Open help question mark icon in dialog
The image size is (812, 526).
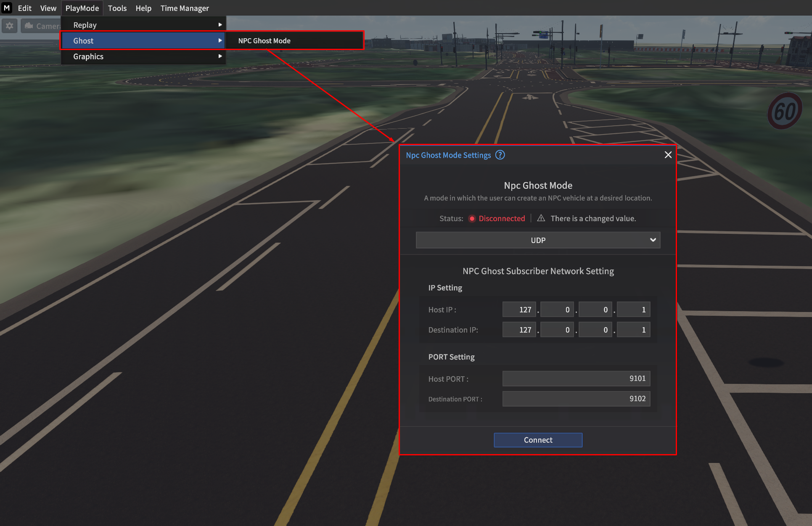coord(500,155)
